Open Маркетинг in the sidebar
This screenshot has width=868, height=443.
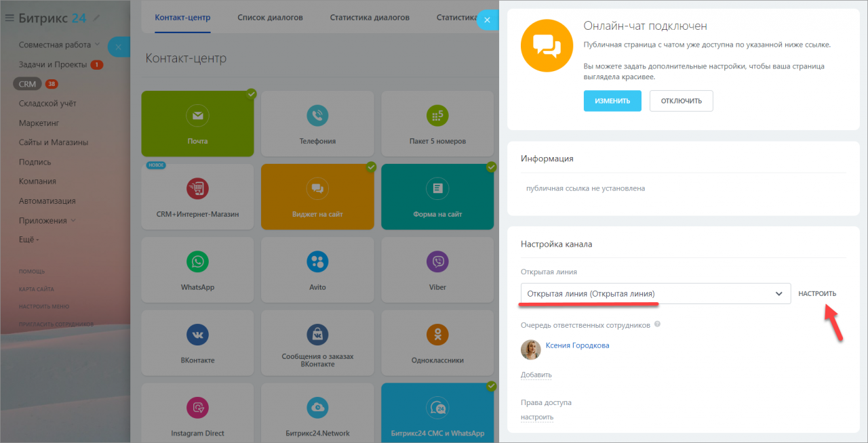[39, 123]
